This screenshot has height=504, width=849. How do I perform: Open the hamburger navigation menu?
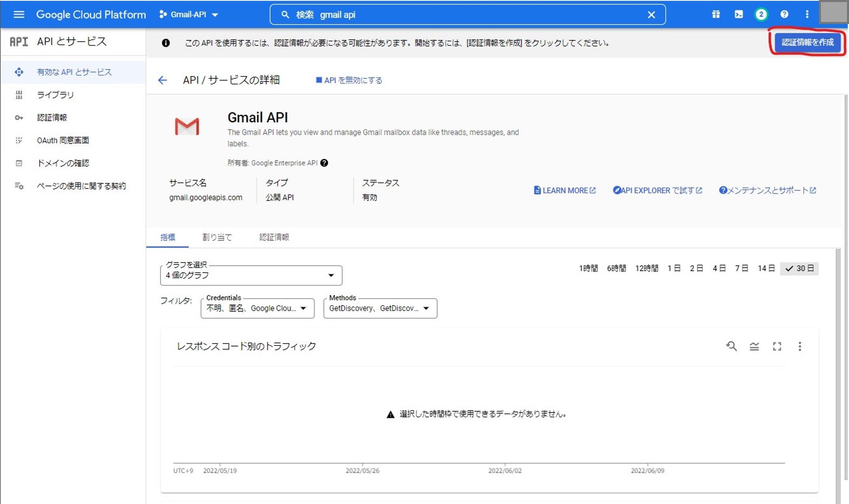point(19,15)
